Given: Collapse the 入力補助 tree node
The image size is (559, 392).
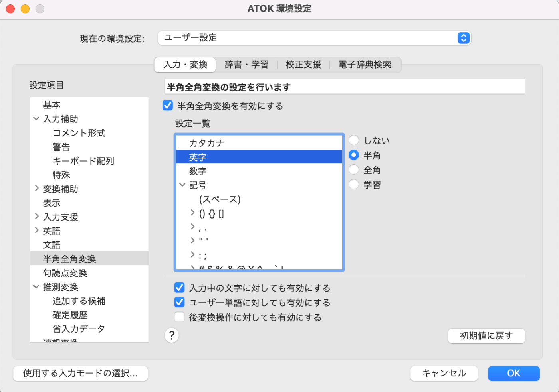Looking at the screenshot, I should 36,118.
